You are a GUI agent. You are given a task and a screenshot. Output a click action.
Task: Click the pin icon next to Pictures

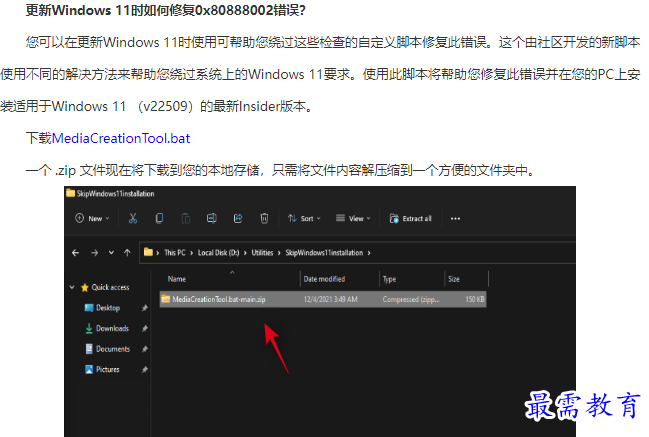pyautogui.click(x=144, y=370)
